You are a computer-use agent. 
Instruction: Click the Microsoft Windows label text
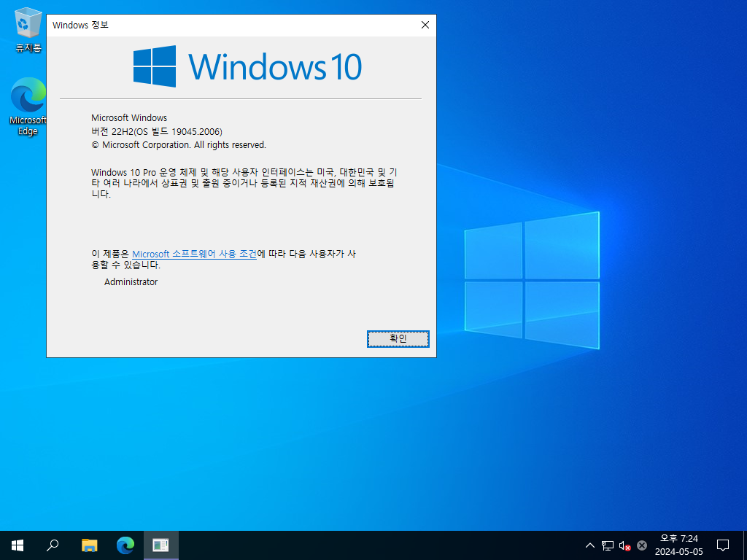pyautogui.click(x=129, y=117)
